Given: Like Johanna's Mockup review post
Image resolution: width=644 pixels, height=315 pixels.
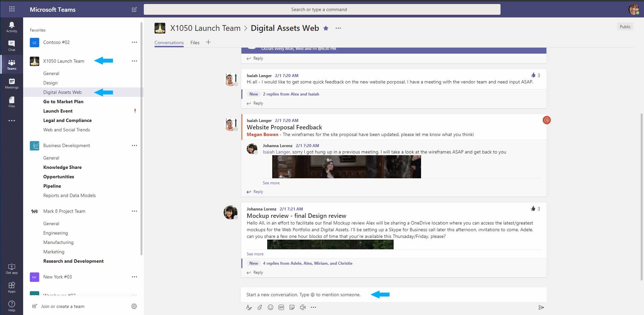Looking at the screenshot, I should pyautogui.click(x=533, y=208).
